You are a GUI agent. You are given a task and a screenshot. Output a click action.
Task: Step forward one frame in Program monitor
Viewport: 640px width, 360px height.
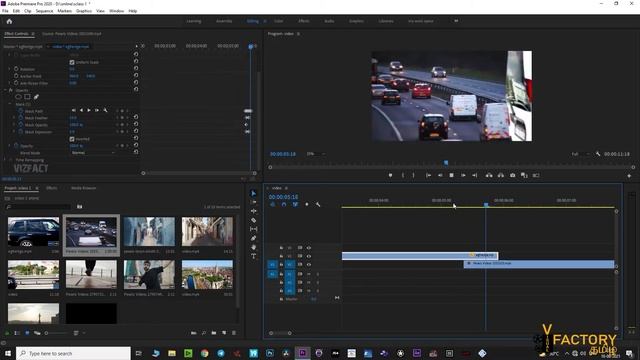point(463,175)
